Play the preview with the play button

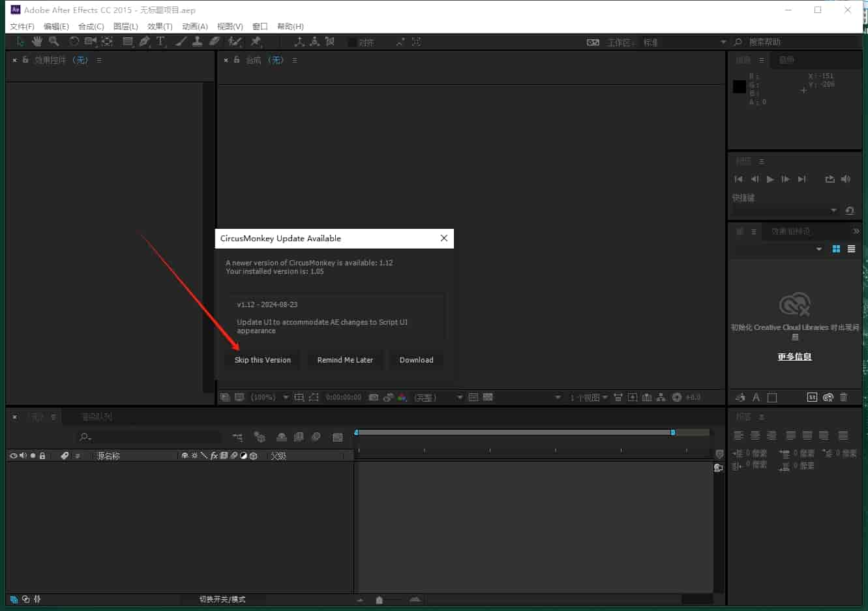[770, 179]
